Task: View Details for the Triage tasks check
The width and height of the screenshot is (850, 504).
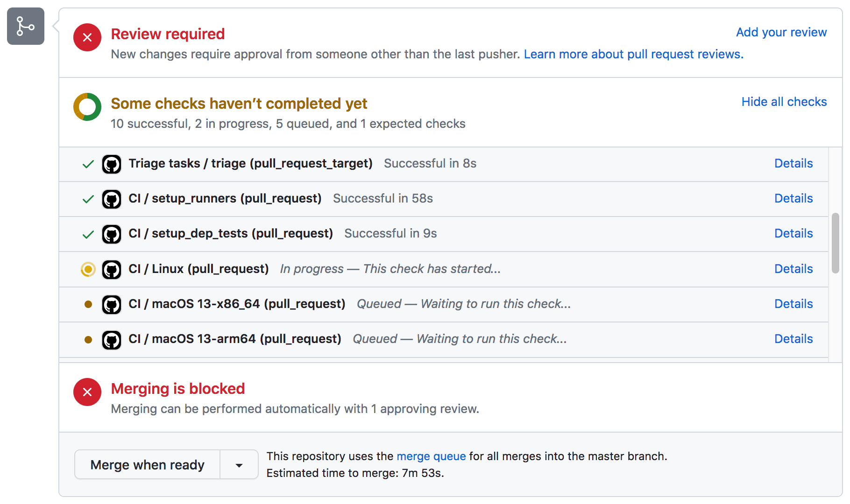Action: 793,163
